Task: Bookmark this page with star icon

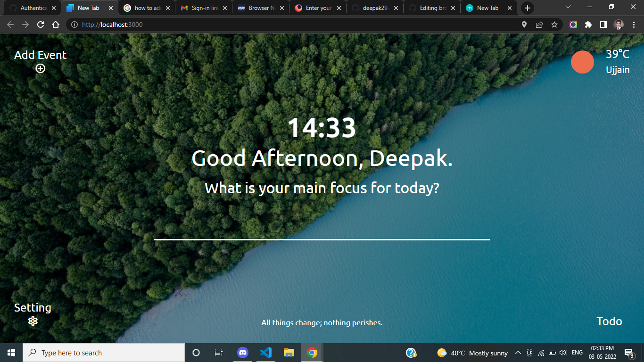Action: click(x=554, y=25)
